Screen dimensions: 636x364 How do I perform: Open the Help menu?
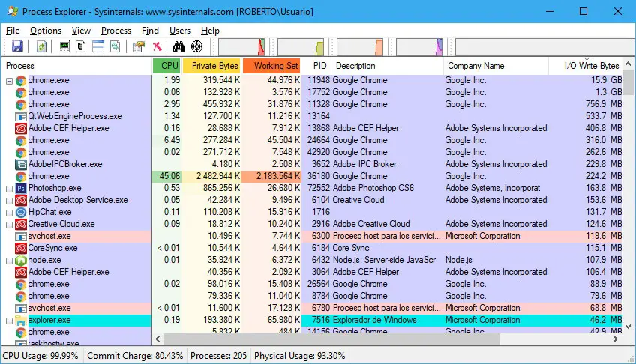click(x=210, y=31)
